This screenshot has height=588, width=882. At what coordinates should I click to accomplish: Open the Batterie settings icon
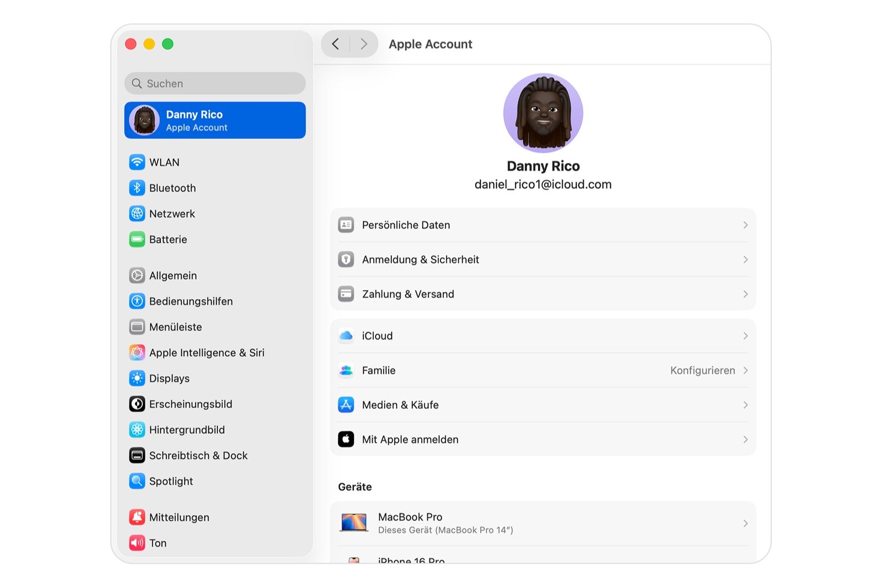tap(137, 239)
